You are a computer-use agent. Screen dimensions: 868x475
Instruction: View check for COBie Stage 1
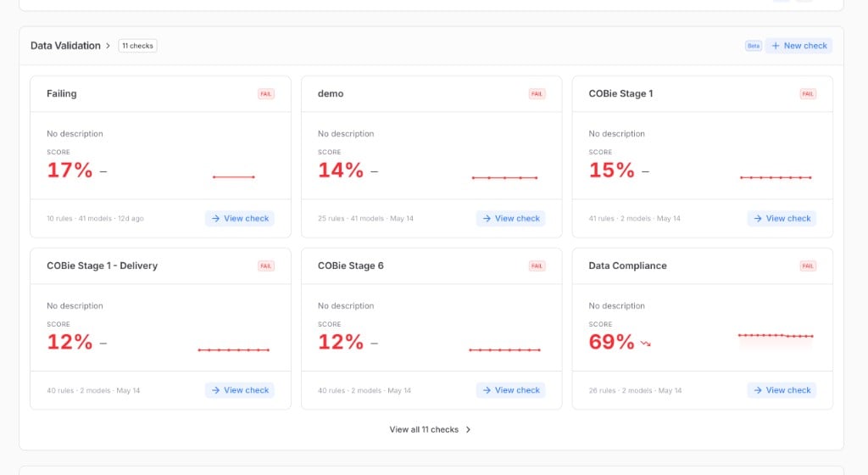tap(782, 218)
